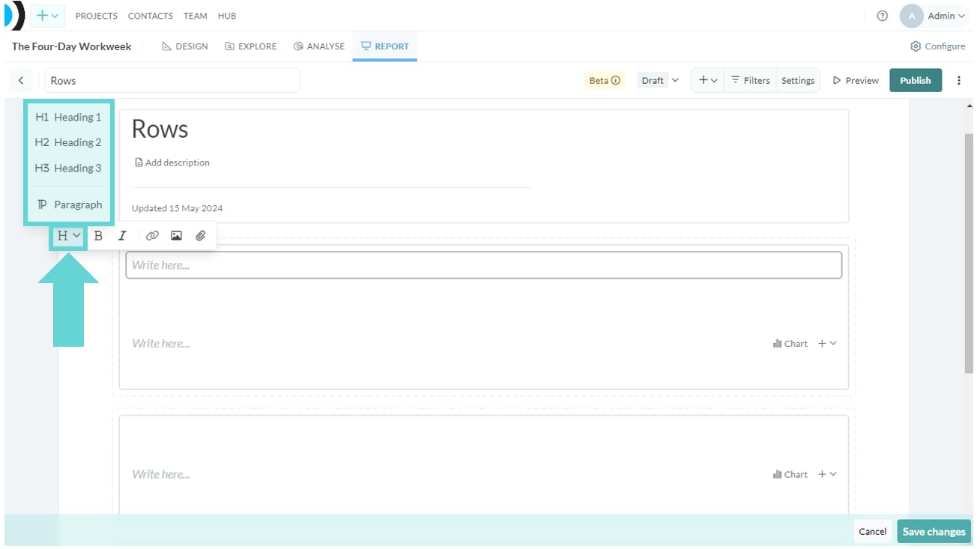Click The Four-Day Workweek project title

point(71,46)
